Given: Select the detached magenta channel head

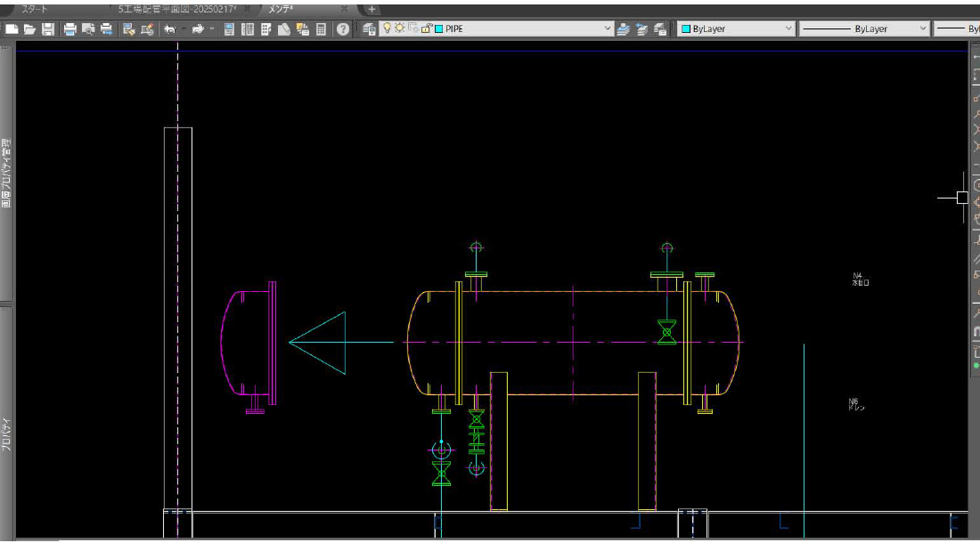Looking at the screenshot, I should pyautogui.click(x=249, y=347).
